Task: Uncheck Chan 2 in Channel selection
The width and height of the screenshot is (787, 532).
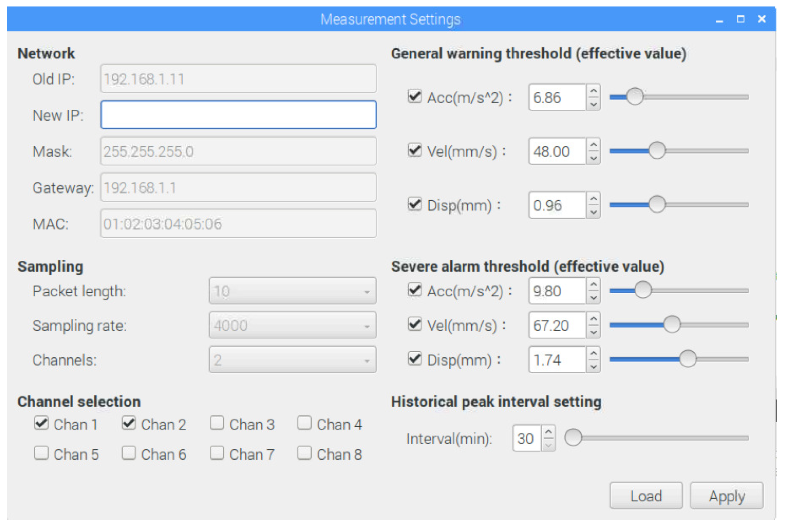Action: [x=129, y=423]
